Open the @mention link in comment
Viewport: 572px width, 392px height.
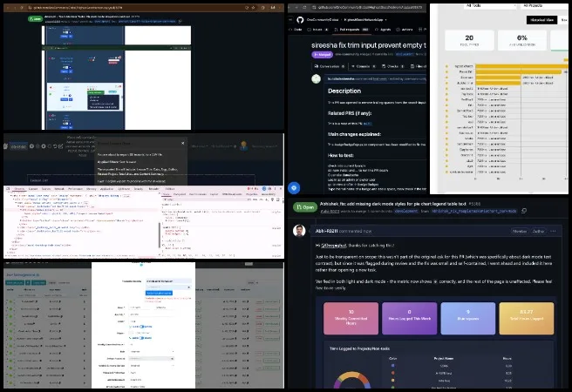333,245
